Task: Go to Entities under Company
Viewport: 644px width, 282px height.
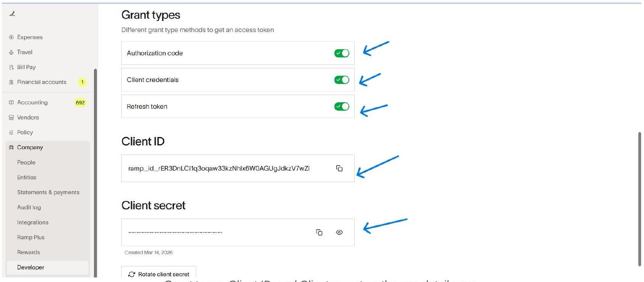Action: (27, 177)
